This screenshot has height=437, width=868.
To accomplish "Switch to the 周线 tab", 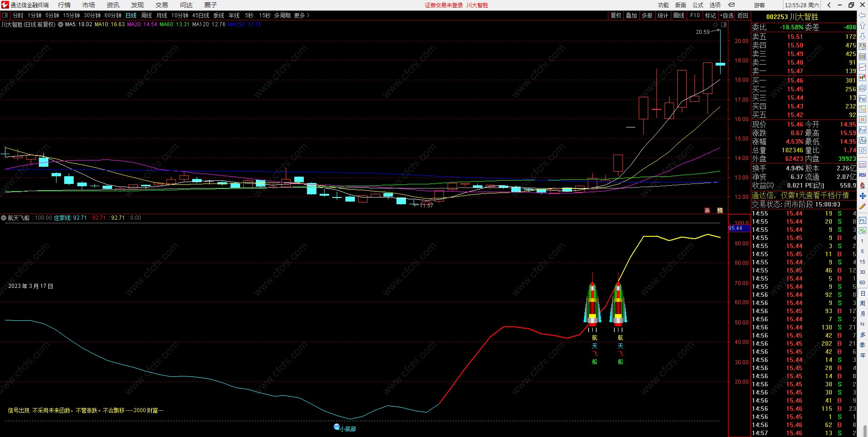I will click(x=146, y=15).
